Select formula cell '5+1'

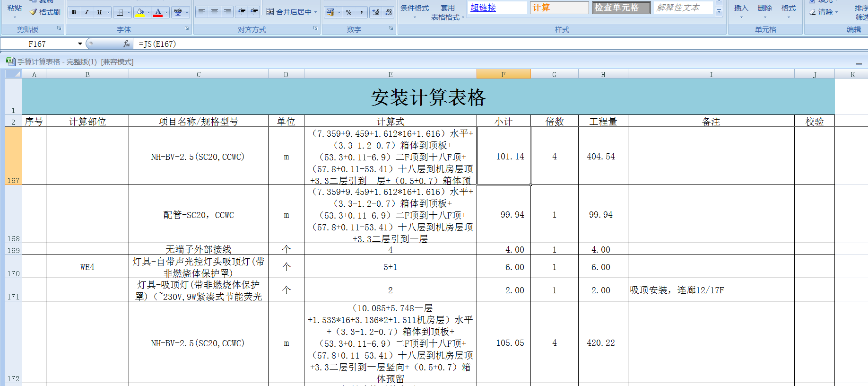(x=391, y=267)
